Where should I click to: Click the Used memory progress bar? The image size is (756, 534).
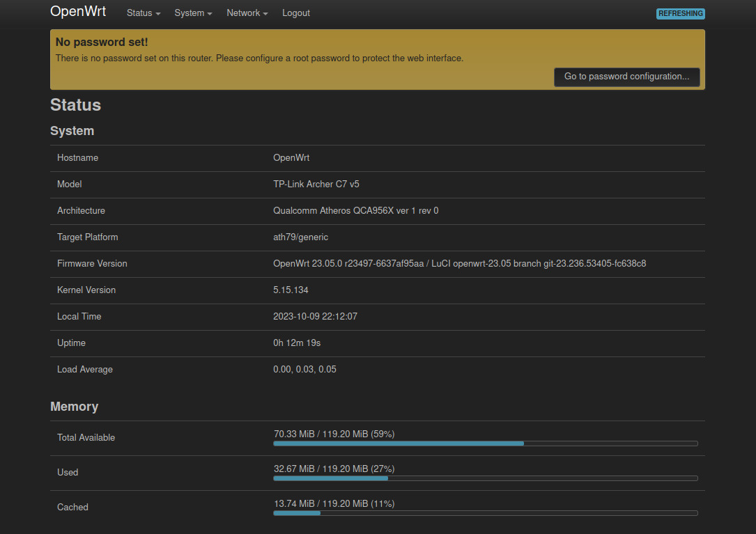[x=485, y=478]
